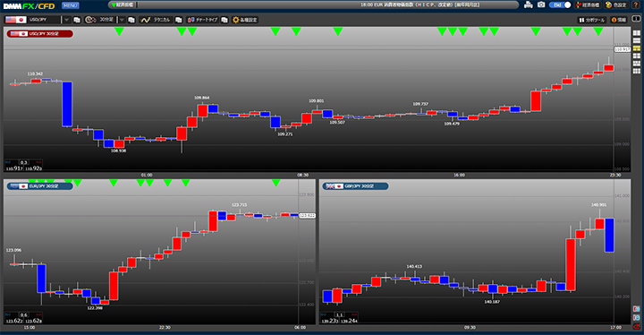Click the orange info button
This screenshot has height=335, width=644.
coord(619,20)
